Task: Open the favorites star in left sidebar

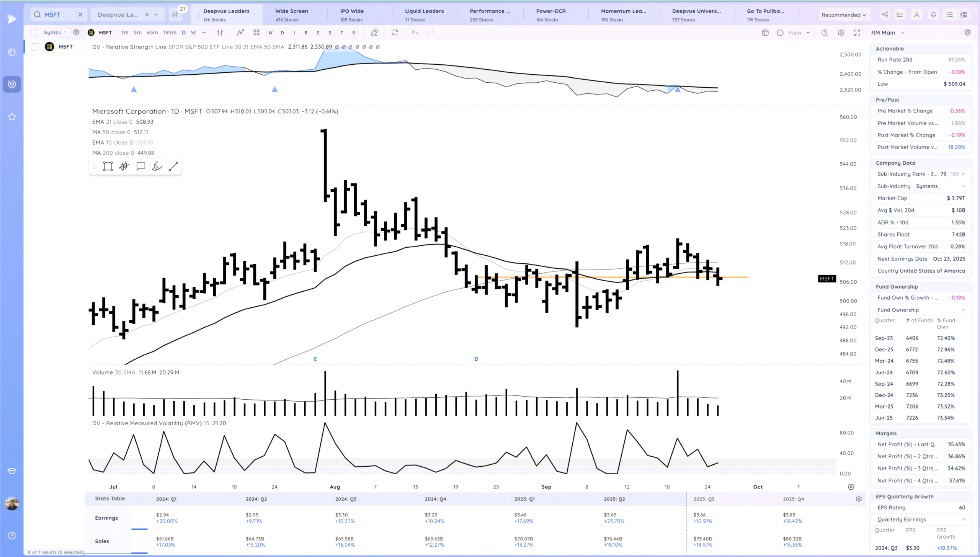Action: [12, 116]
